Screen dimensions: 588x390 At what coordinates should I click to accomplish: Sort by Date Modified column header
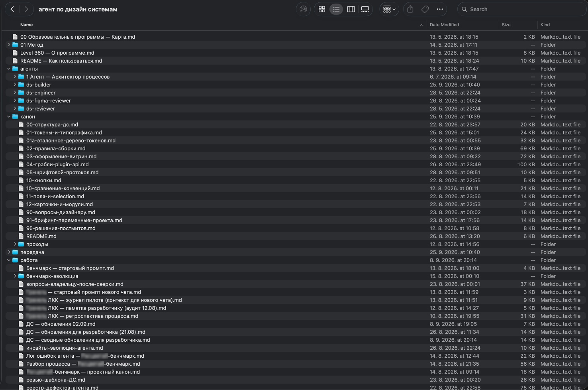pyautogui.click(x=444, y=25)
